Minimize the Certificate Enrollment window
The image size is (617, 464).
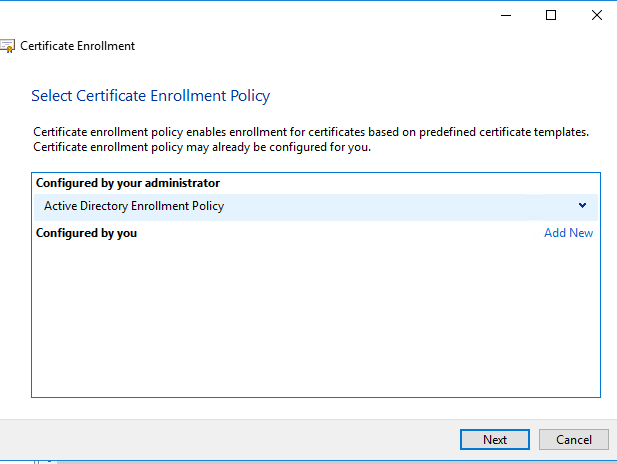pyautogui.click(x=506, y=15)
